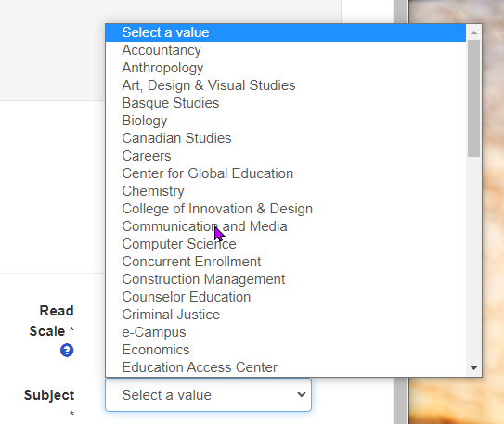Choose Computer Science subject
The image size is (504, 424).
pyautogui.click(x=286, y=244)
